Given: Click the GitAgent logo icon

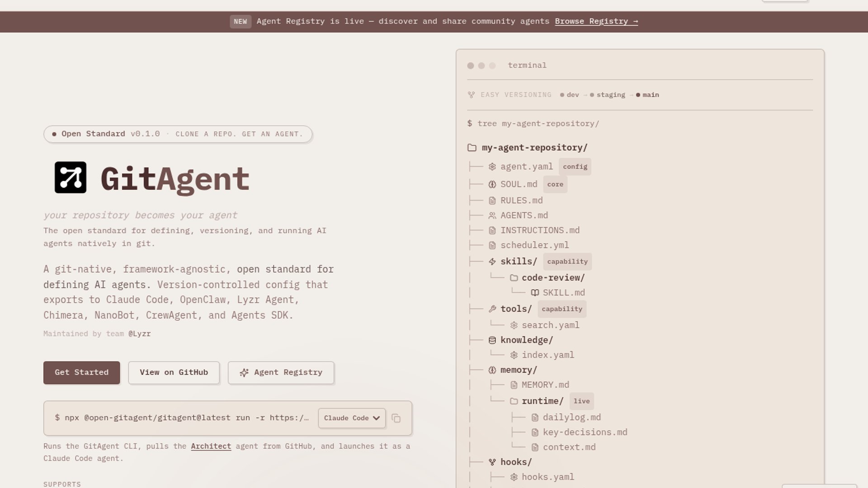Looking at the screenshot, I should (70, 178).
